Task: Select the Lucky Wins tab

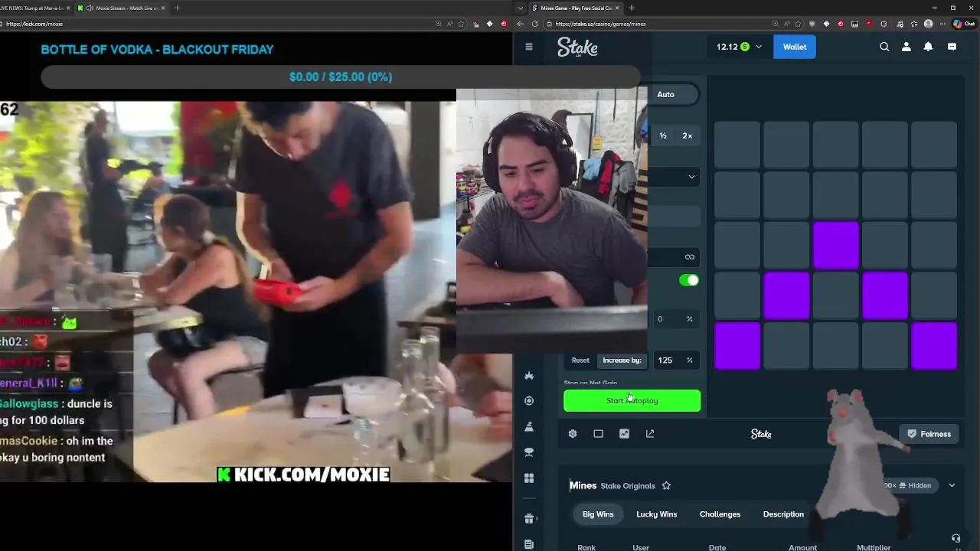Action: click(656, 514)
